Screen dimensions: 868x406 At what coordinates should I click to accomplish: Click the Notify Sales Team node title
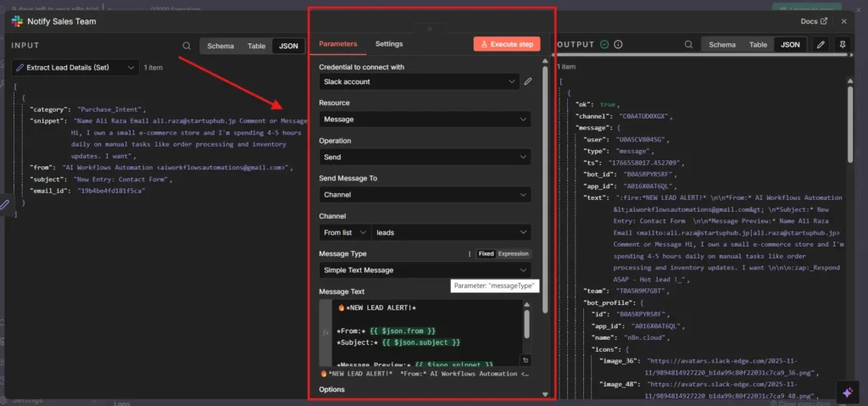[x=61, y=21]
